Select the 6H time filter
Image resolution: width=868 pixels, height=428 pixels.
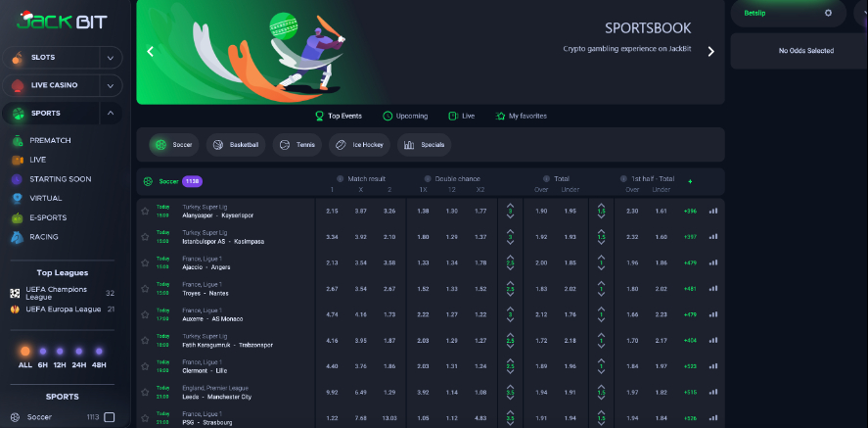[x=43, y=357]
